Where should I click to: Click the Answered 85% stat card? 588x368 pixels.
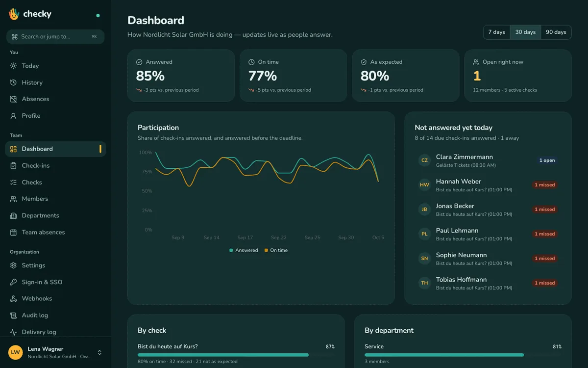(x=181, y=76)
